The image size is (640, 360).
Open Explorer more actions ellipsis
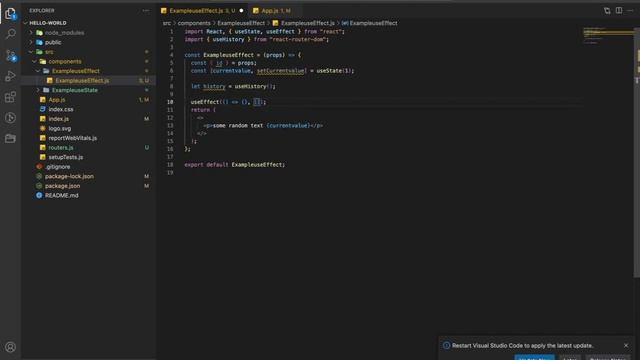click(146, 11)
